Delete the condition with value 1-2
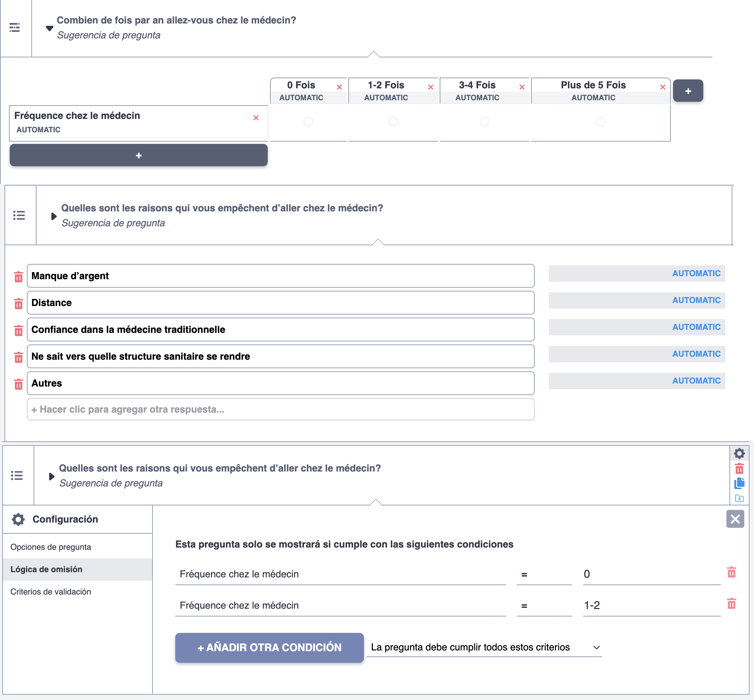 731,603
